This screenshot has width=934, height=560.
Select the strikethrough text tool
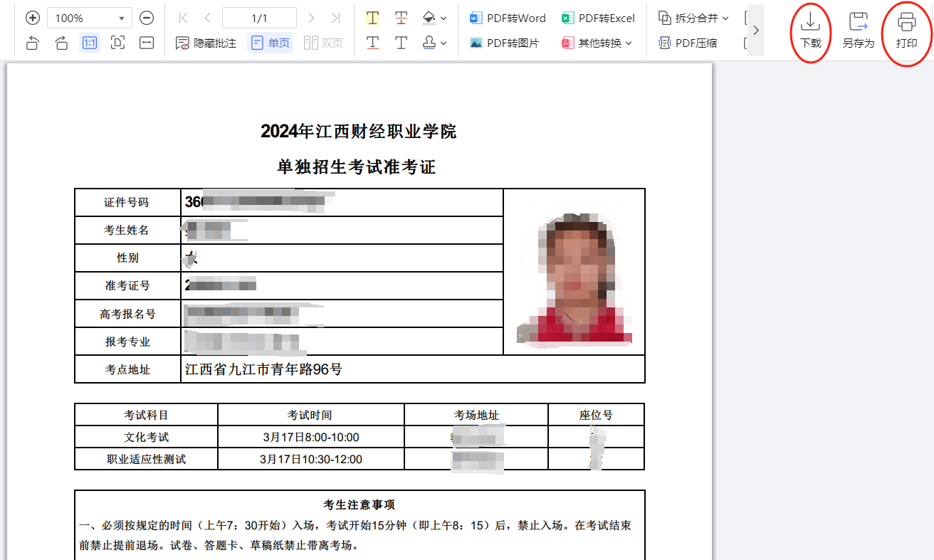(x=401, y=18)
